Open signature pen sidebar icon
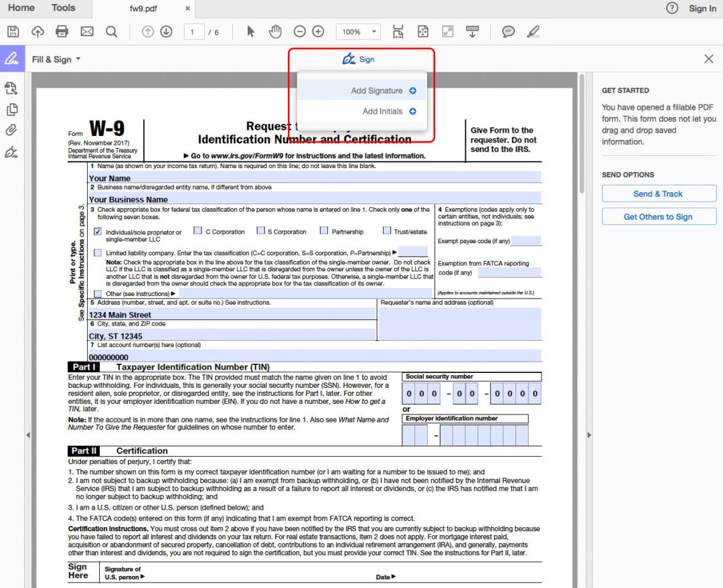Viewport: 723px width, 588px height. click(11, 152)
